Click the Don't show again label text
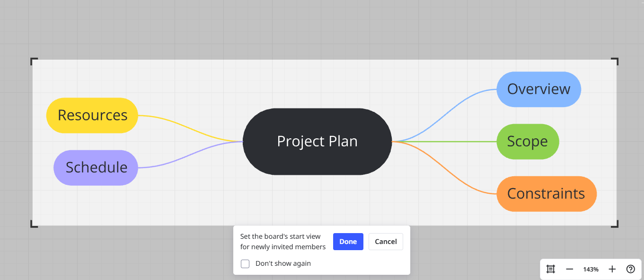The width and height of the screenshot is (644, 280). (x=283, y=263)
